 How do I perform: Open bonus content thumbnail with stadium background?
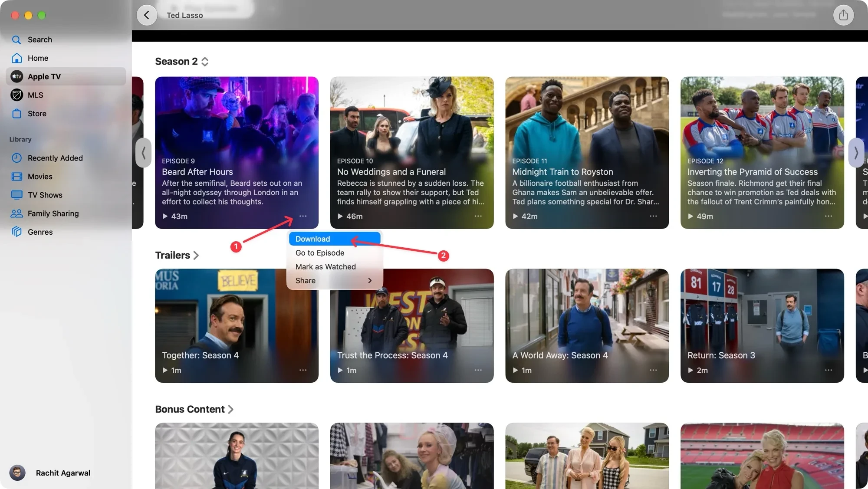(762, 456)
